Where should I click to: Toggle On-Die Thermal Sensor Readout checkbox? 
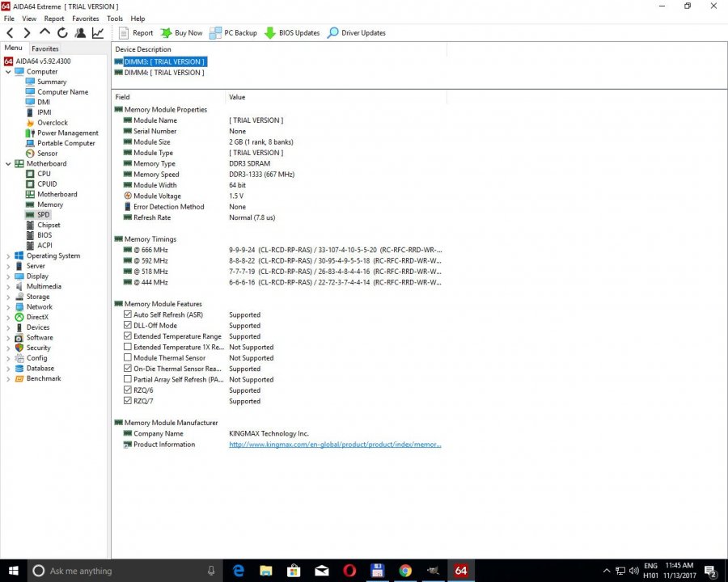(128, 368)
